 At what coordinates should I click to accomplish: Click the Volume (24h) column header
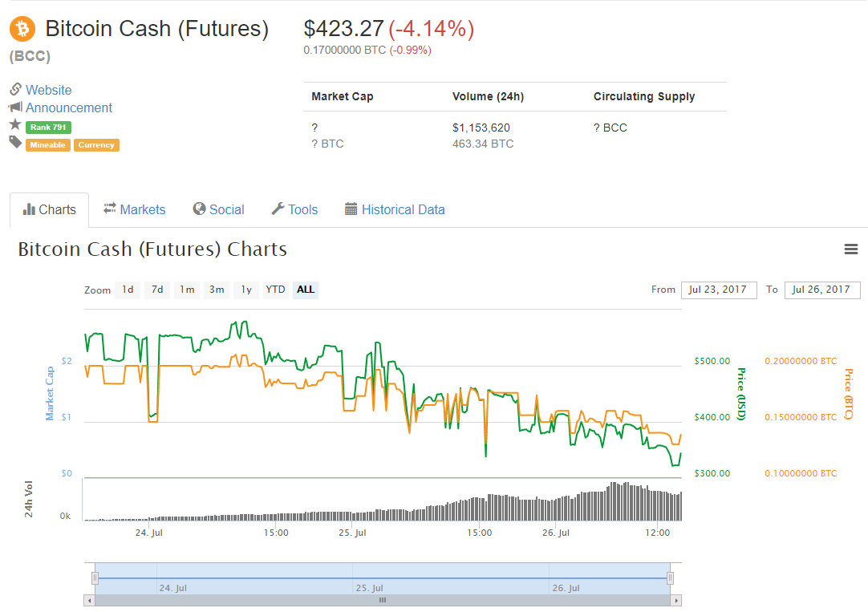pos(488,97)
